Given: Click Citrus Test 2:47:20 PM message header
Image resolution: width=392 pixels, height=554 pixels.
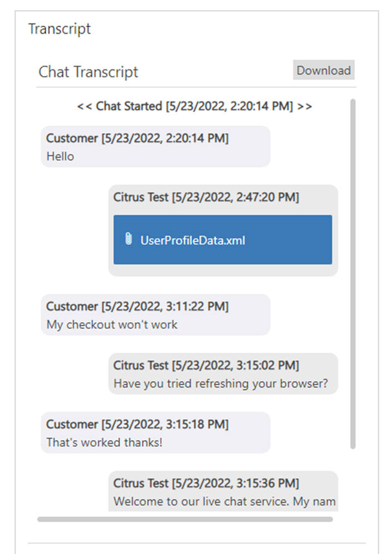Looking at the screenshot, I should (206, 197).
